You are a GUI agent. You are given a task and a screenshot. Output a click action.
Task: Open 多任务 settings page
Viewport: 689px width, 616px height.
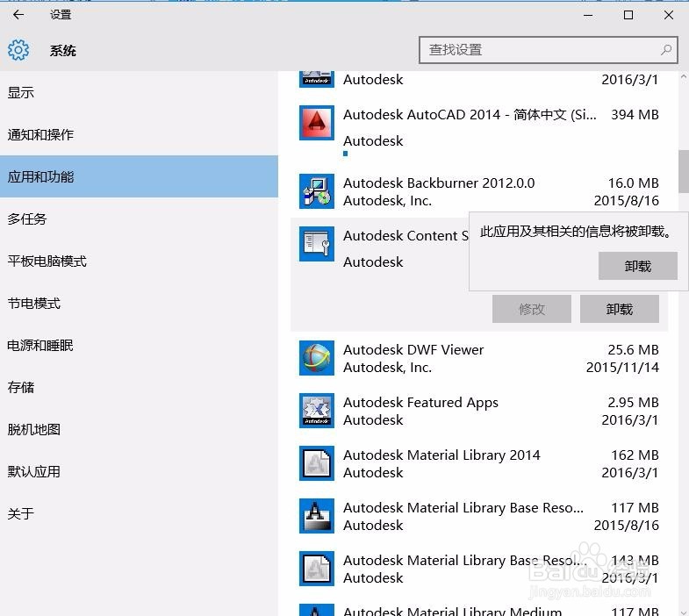(139, 218)
